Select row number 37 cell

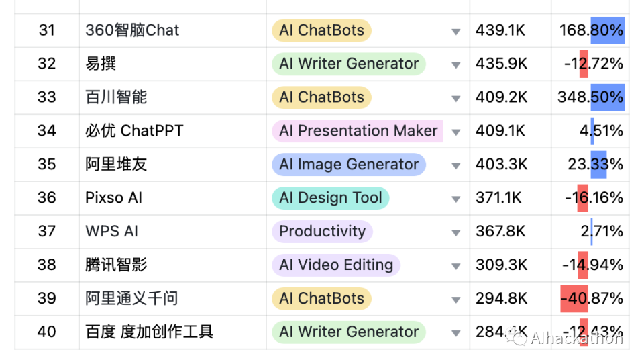click(47, 232)
